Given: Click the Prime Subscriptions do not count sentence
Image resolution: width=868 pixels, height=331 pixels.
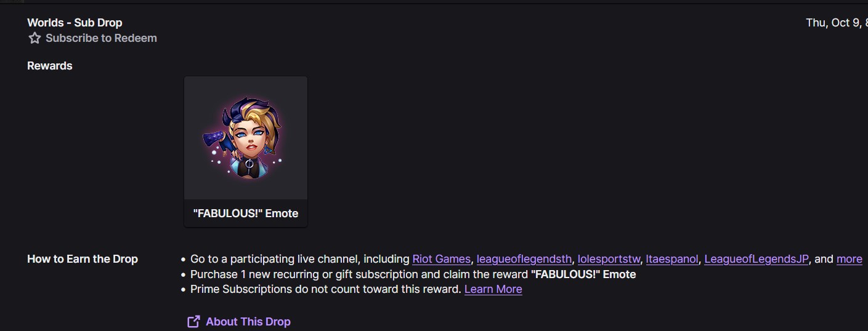Looking at the screenshot, I should click(x=326, y=289).
